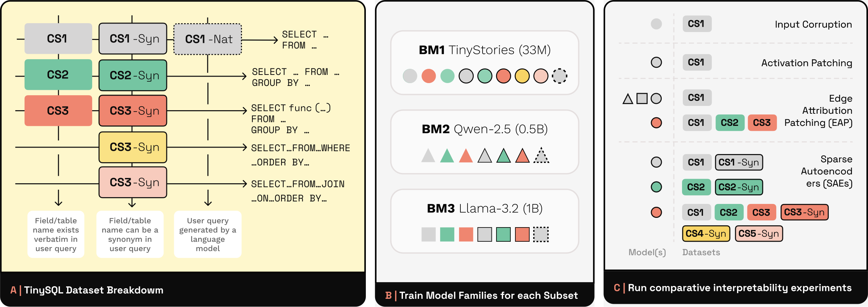Click the dashed CS1-Nat box
Viewport: 868px width, 307px height.
point(208,39)
